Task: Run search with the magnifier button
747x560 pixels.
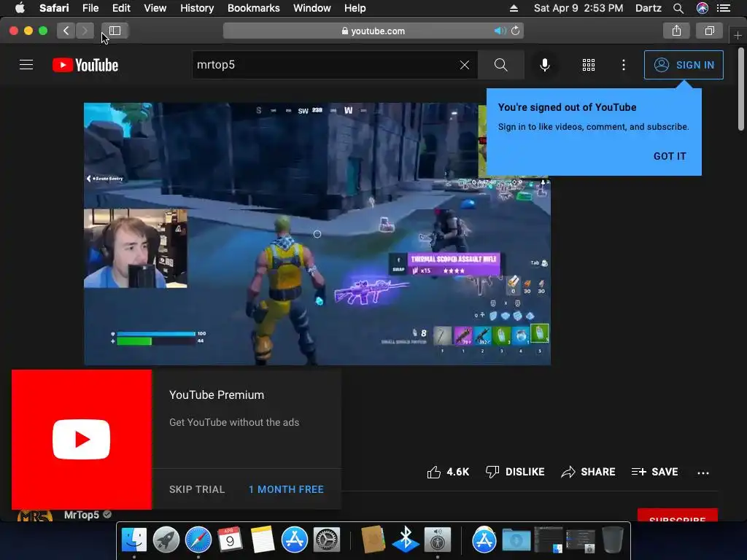Action: tap(500, 65)
